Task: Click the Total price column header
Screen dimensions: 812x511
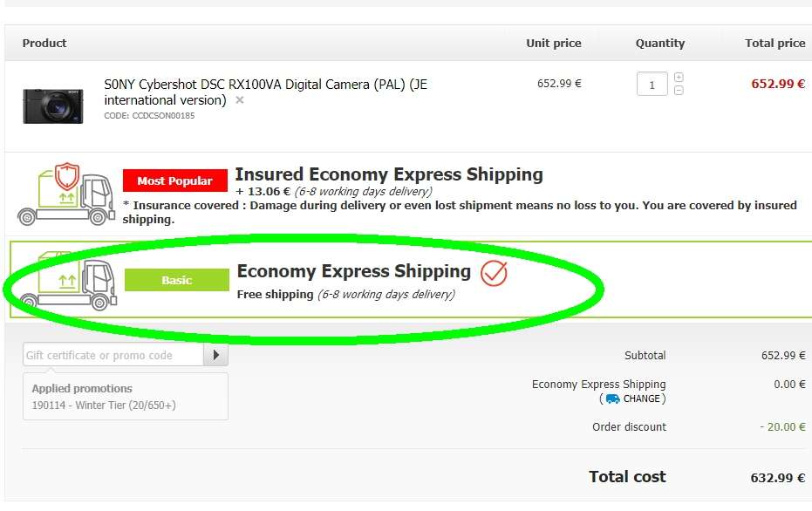Action: (x=774, y=43)
